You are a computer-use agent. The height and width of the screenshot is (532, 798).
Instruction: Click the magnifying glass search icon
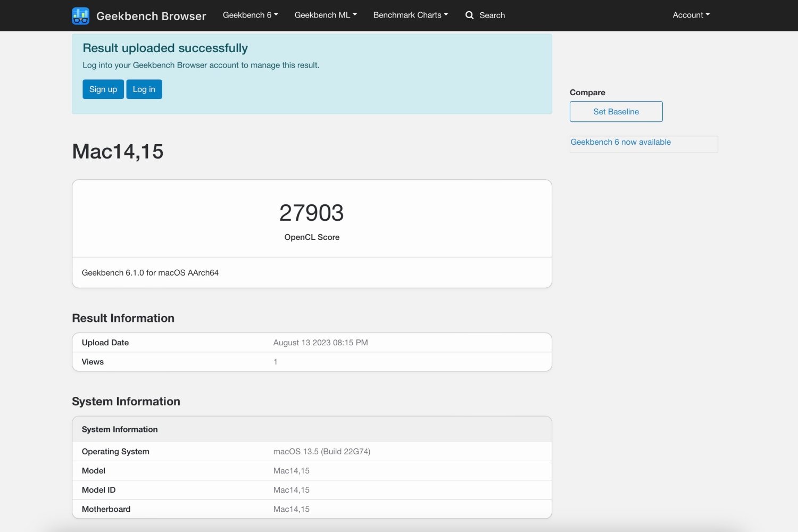coord(469,15)
